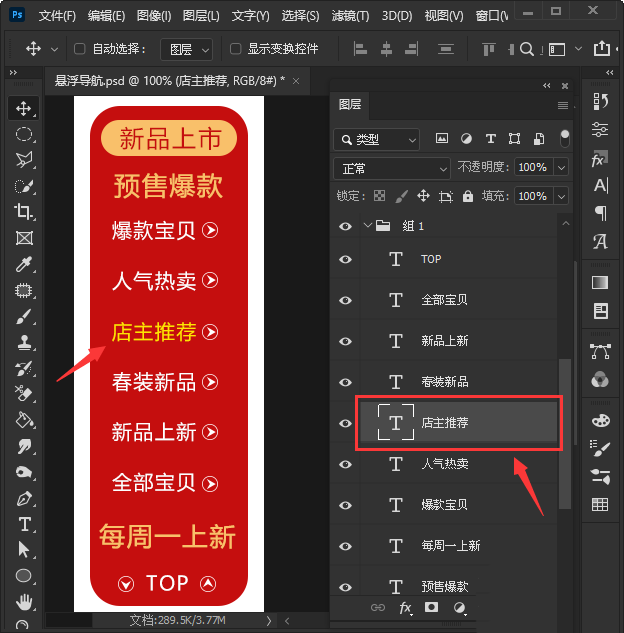Open the 填充 slider arrow

pyautogui.click(x=561, y=197)
